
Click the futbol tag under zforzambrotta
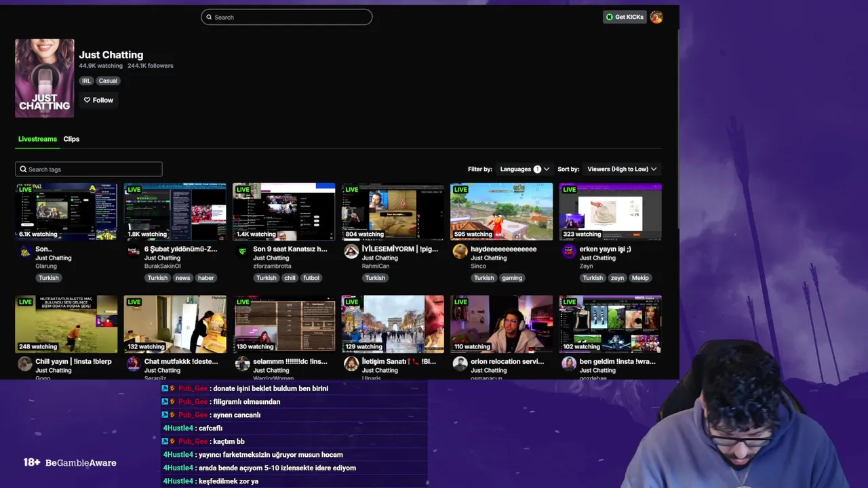pyautogui.click(x=311, y=278)
